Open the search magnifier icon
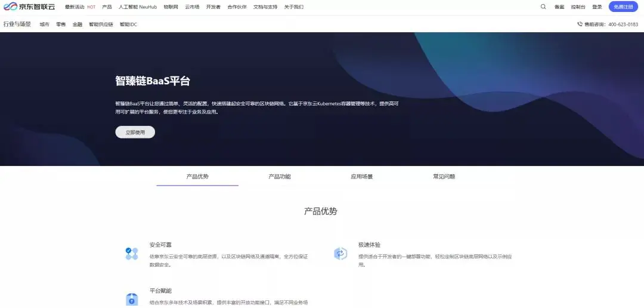This screenshot has height=308, width=644. pyautogui.click(x=543, y=7)
